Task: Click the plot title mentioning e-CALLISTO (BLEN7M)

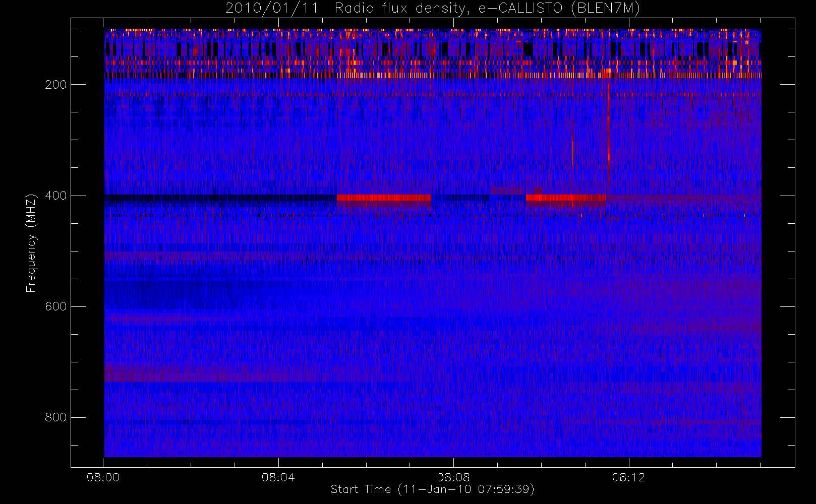Action: point(433,9)
